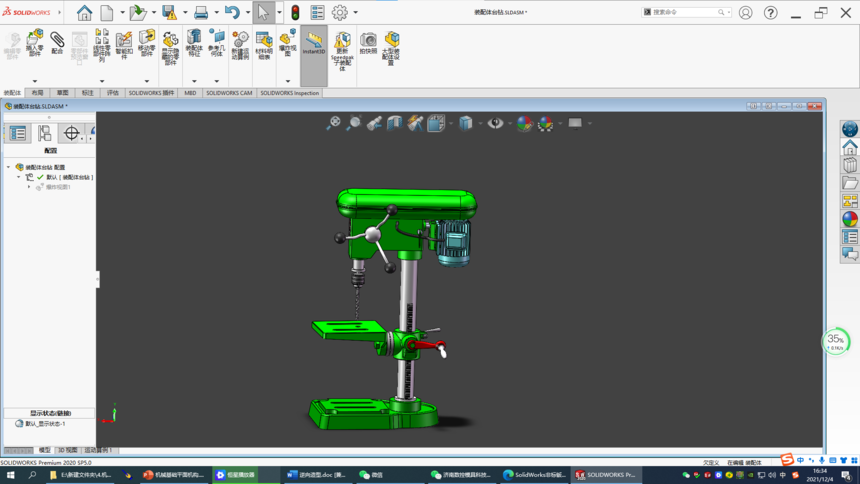860x484 pixels.
Task: Open the 运动算例 1 bottom tab
Action: [99, 450]
